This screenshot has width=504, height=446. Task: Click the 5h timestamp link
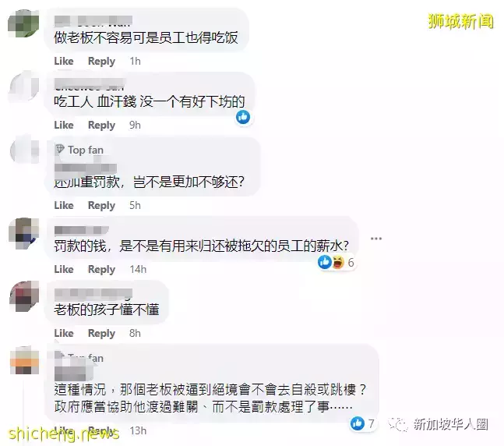pos(135,205)
